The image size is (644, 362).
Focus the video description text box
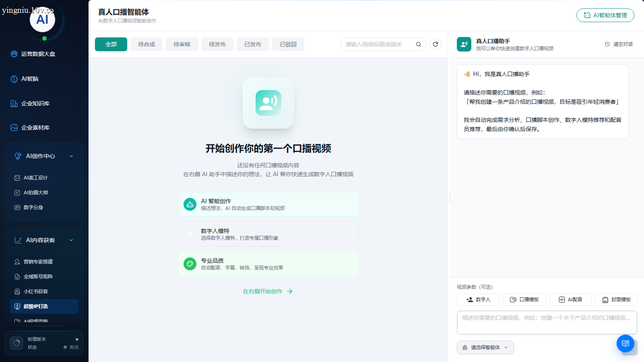547,323
